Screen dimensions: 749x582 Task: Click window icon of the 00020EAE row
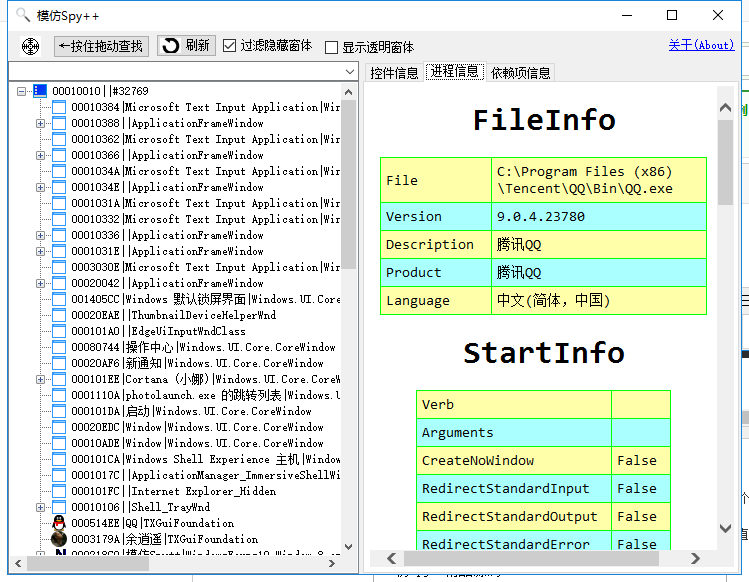pos(59,315)
